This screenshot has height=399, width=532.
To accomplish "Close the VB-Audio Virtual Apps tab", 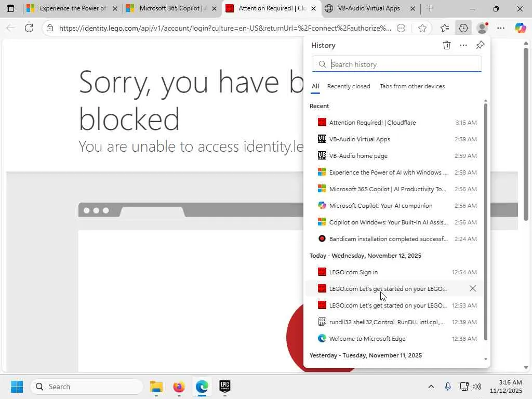I will click(413, 8).
